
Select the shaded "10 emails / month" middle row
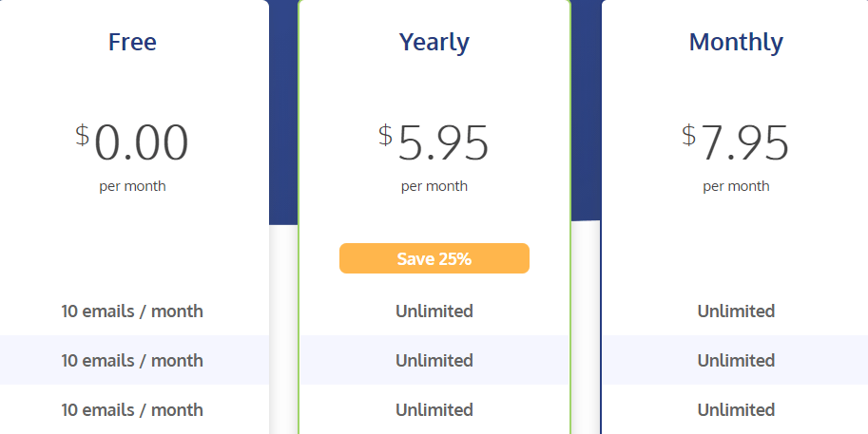pyautogui.click(x=132, y=360)
